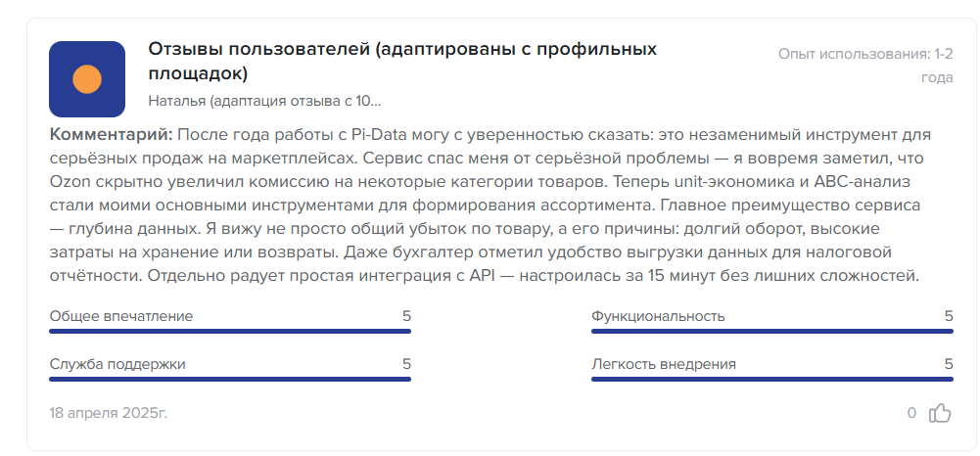
Task: Click the bold «Комментарий:» label
Action: point(111,134)
